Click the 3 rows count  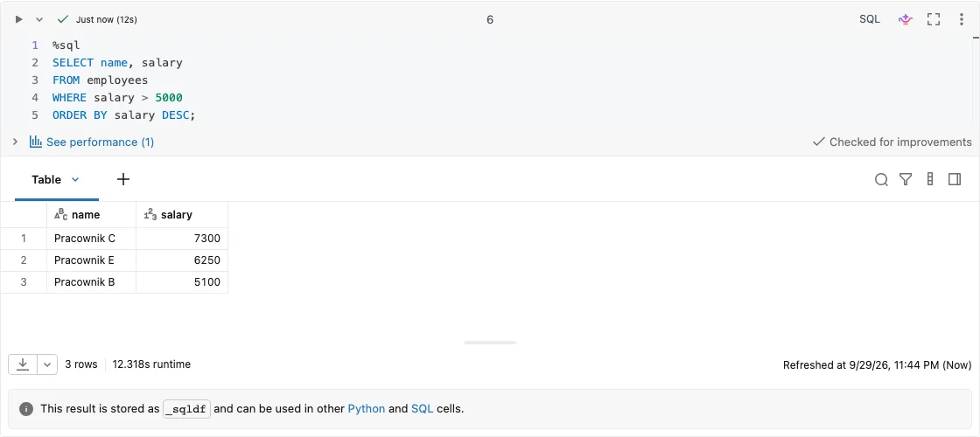point(81,364)
